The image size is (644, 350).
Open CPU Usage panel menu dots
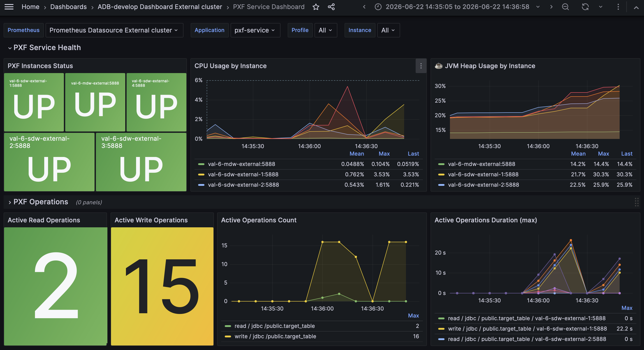(421, 66)
